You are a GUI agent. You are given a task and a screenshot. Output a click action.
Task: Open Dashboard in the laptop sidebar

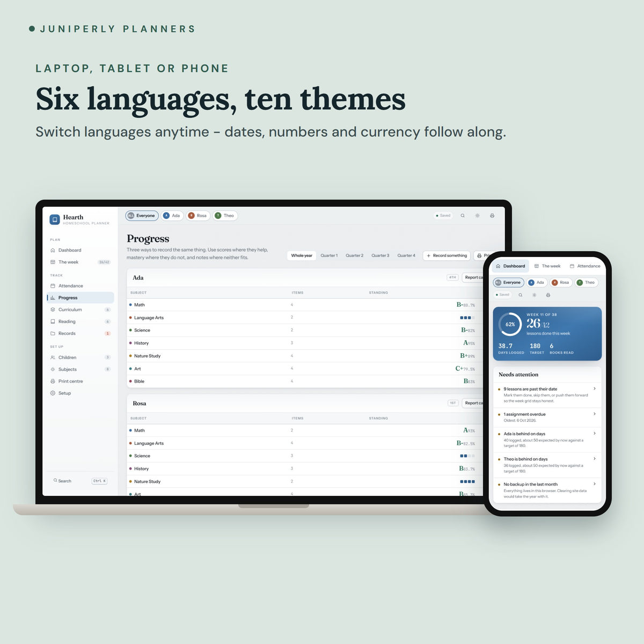coord(80,250)
